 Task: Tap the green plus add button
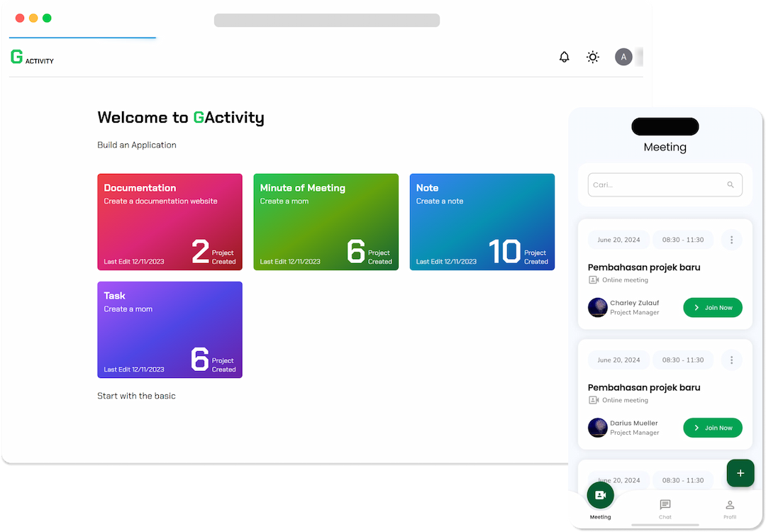[x=740, y=473]
